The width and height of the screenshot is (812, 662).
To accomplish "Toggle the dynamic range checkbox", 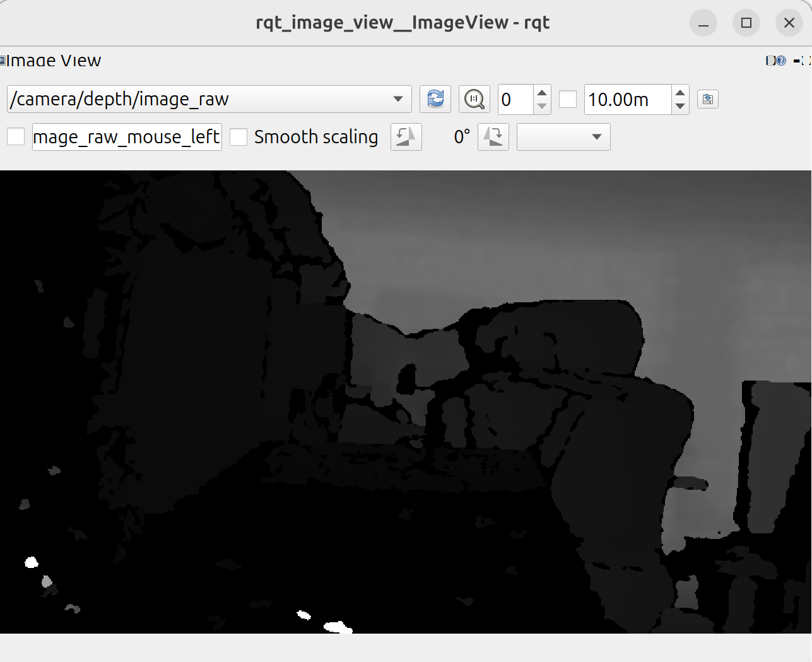I will [x=568, y=99].
